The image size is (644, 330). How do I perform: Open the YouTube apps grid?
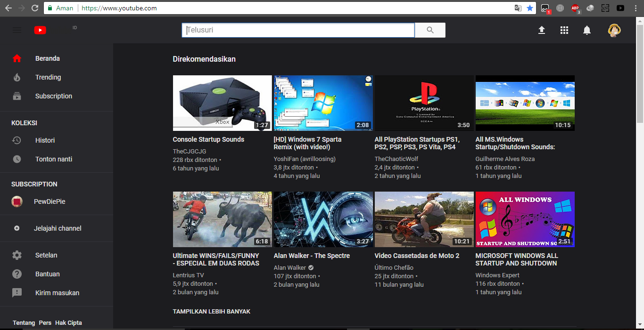pyautogui.click(x=564, y=30)
